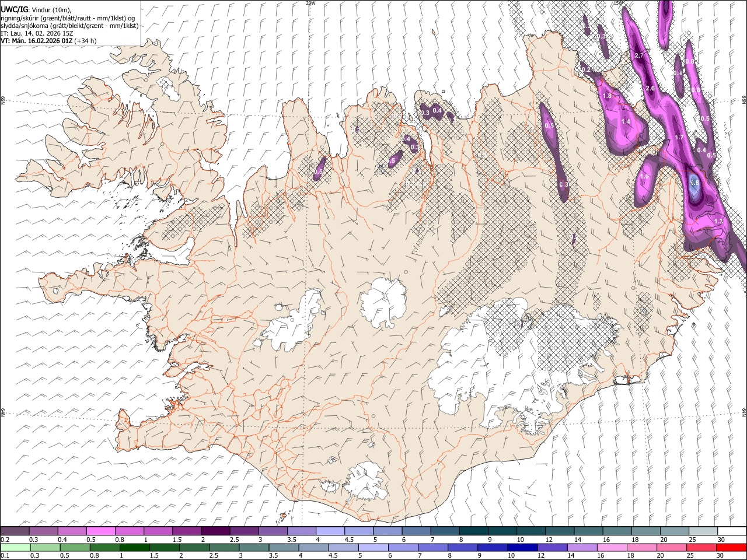Choose the light pink 16 swatch in the lower legend row
Image resolution: width=747 pixels, height=560 pixels.
(x=612, y=547)
